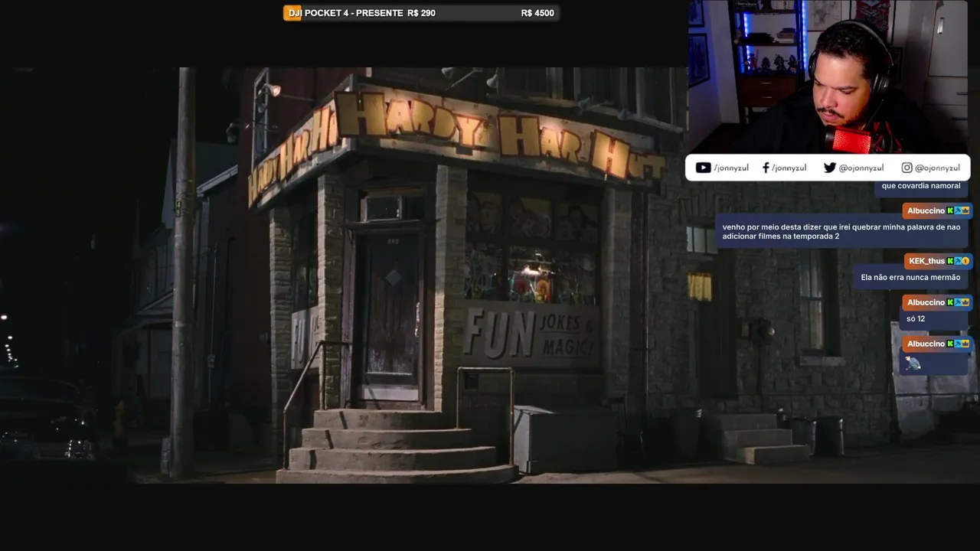Click the blue badge above the 'venho por meio' message
Screen dimensions: 980x551
(x=958, y=210)
